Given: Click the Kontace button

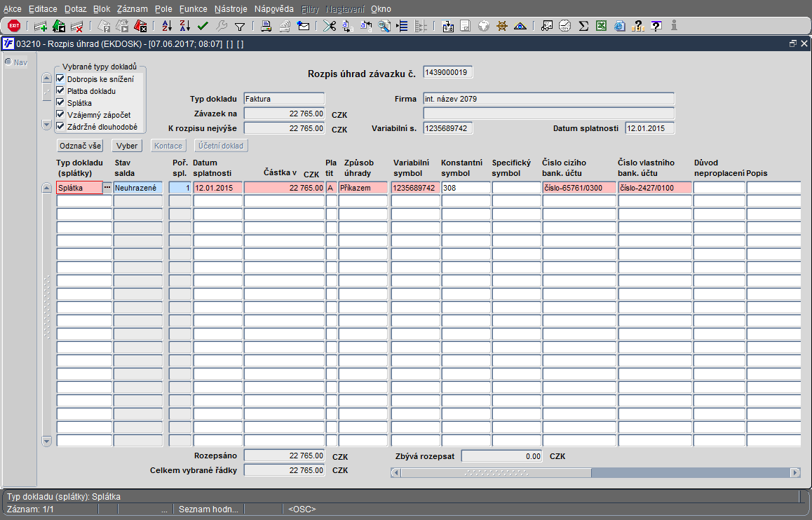Looking at the screenshot, I should [168, 146].
